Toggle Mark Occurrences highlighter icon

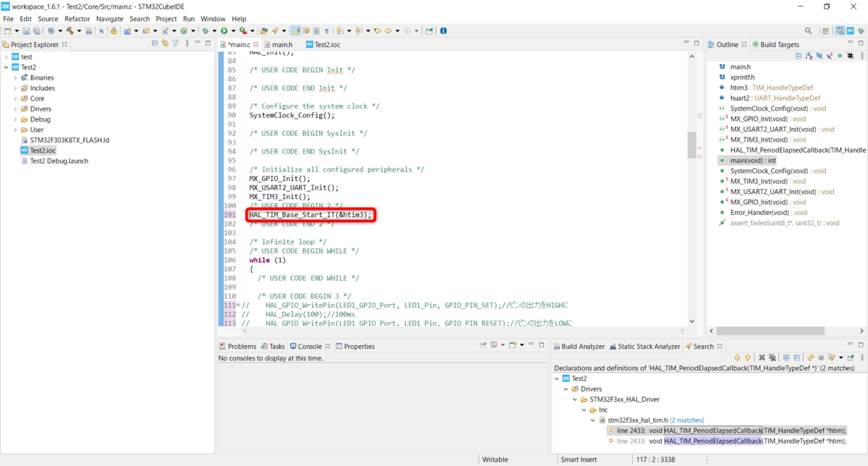point(295,31)
